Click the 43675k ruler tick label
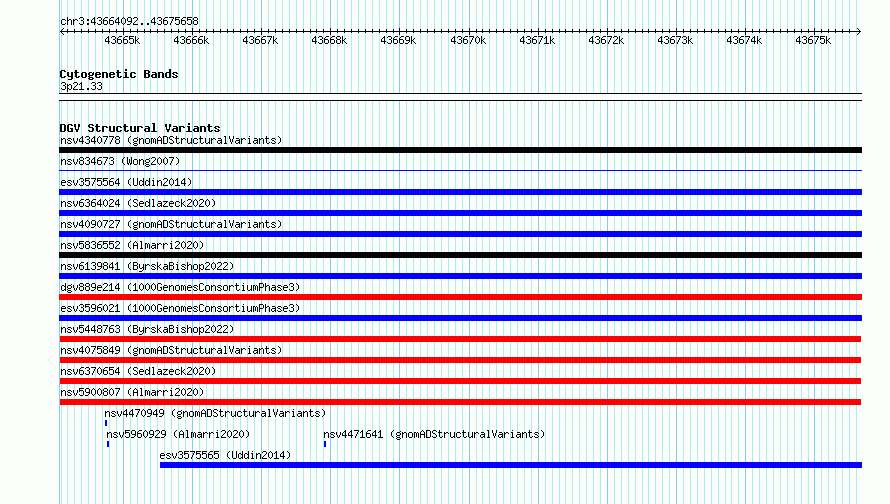The image size is (890, 504). [813, 40]
